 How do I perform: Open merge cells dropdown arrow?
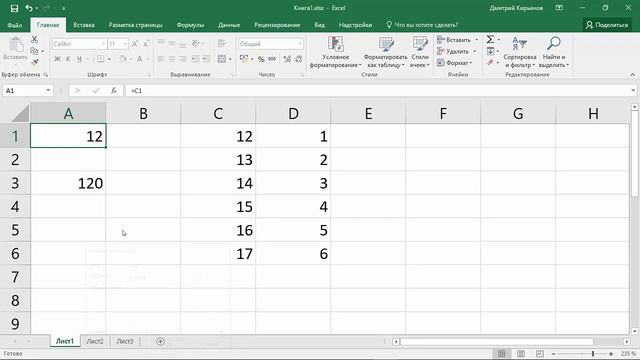(230, 59)
